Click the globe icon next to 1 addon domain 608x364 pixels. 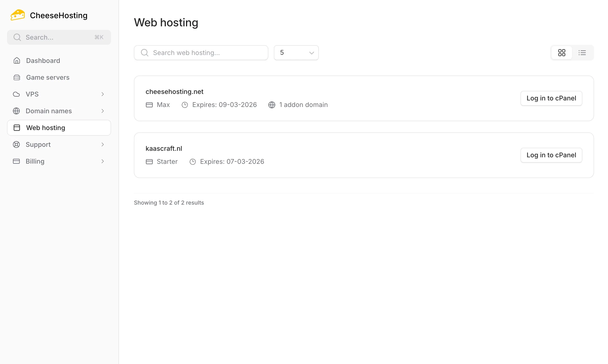[272, 104]
